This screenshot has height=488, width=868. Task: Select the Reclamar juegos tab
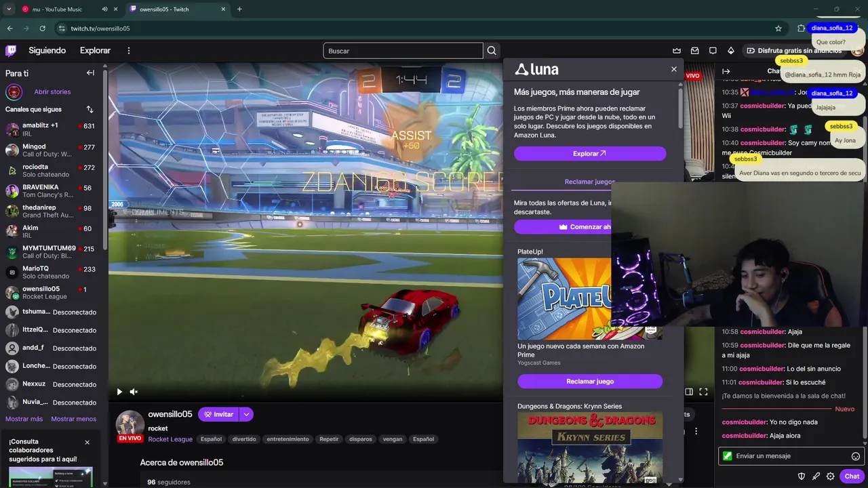click(589, 182)
